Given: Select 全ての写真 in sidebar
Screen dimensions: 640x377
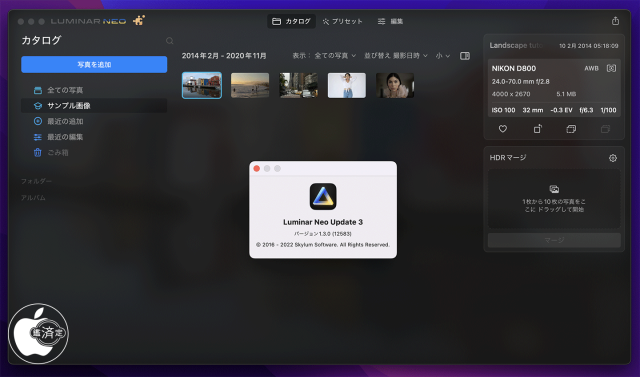Looking at the screenshot, I should pyautogui.click(x=94, y=90).
